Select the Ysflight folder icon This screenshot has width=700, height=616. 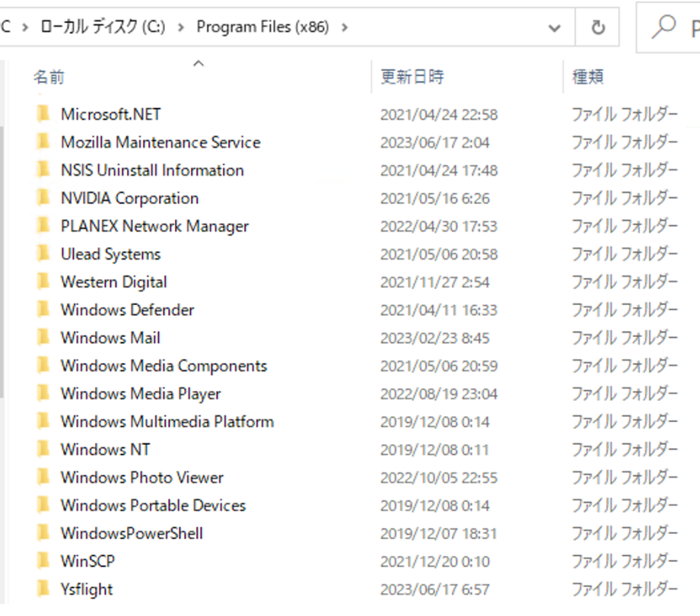(43, 589)
